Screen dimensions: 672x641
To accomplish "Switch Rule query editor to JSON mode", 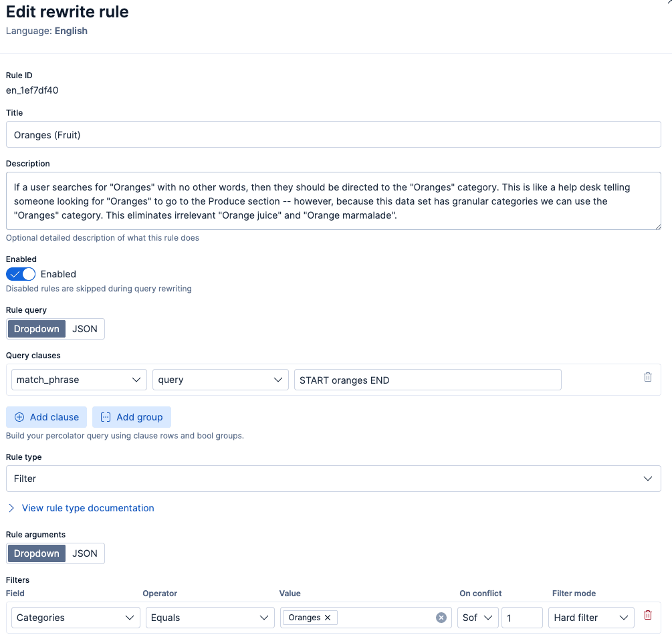I will pos(85,328).
